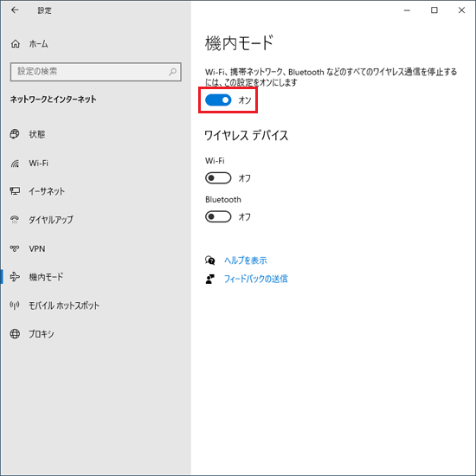This screenshot has width=476, height=476.
Task: Open the フィードバックの送信 link
Action: (x=255, y=279)
